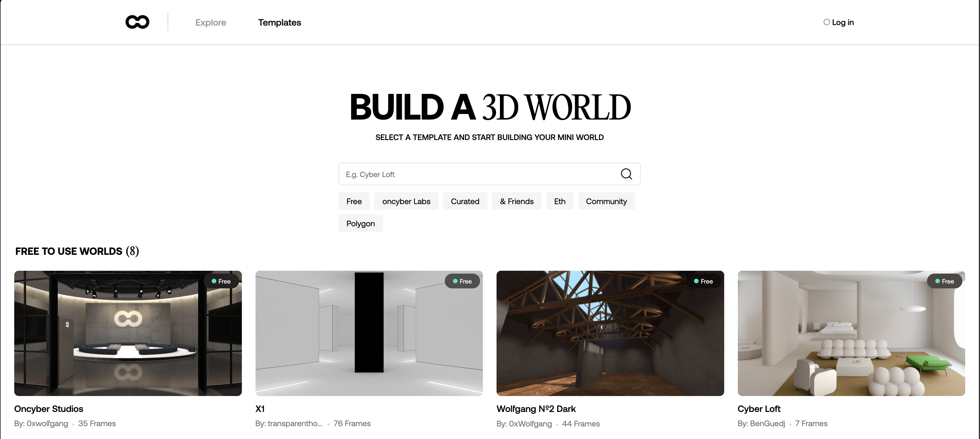Select the Community filter tag
The height and width of the screenshot is (439, 980).
606,201
